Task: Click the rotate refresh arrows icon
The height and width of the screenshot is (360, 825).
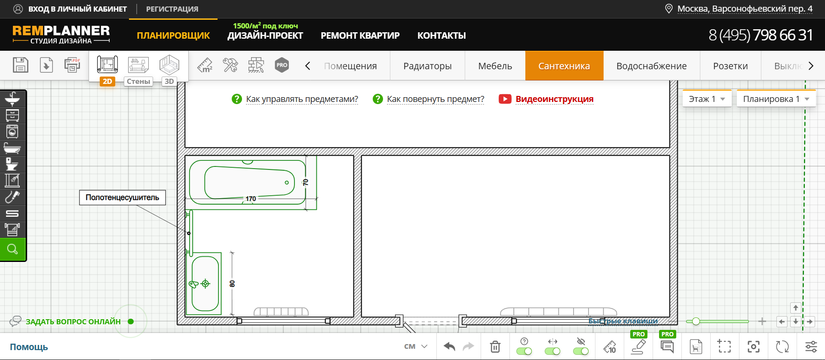Action: point(782,346)
